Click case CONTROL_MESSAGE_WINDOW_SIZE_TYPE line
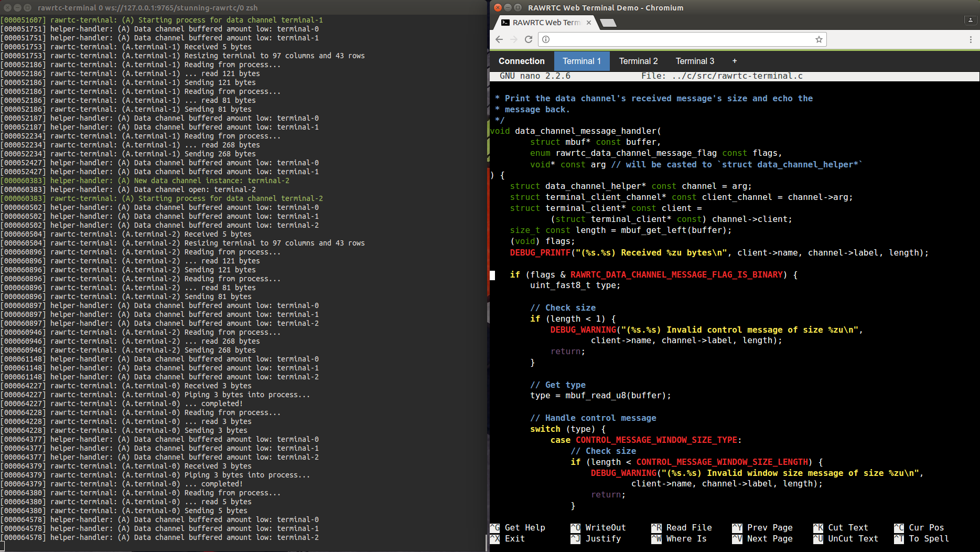The width and height of the screenshot is (980, 552). [646, 440]
